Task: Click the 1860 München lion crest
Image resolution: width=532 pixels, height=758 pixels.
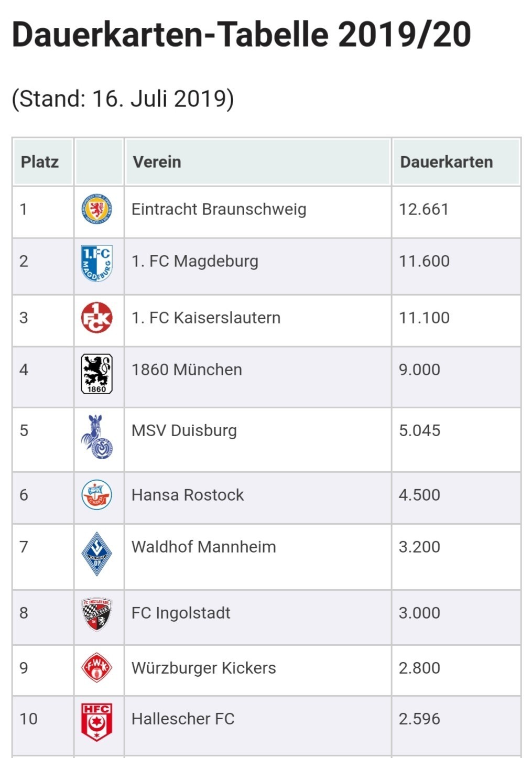Action: click(97, 374)
